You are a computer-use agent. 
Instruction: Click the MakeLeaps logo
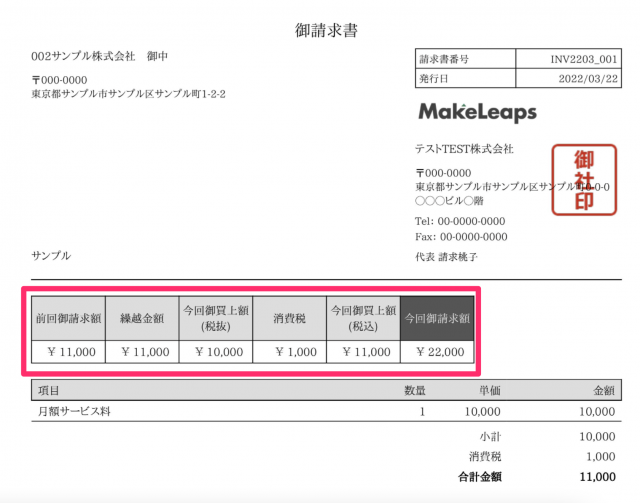tap(477, 111)
